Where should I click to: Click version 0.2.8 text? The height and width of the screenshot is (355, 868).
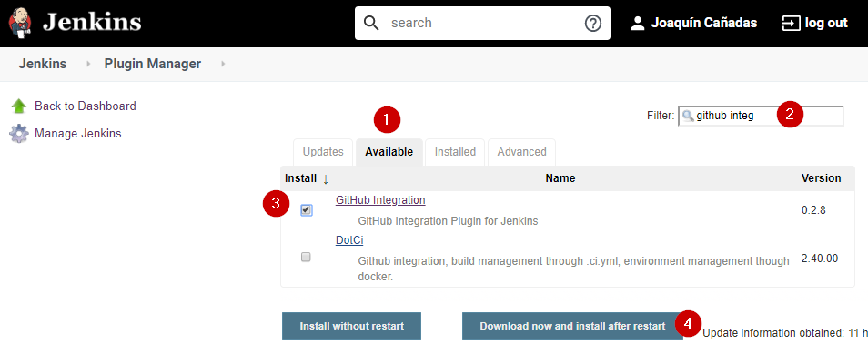pos(813,210)
